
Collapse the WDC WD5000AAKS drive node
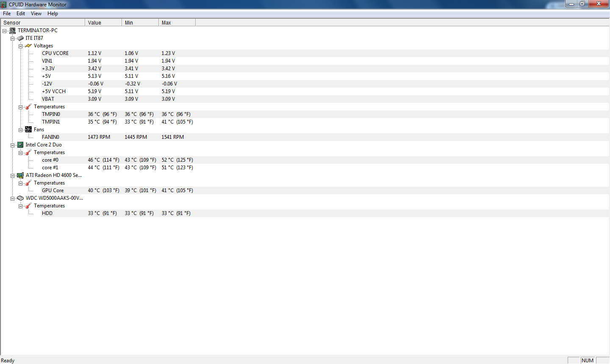click(x=13, y=199)
